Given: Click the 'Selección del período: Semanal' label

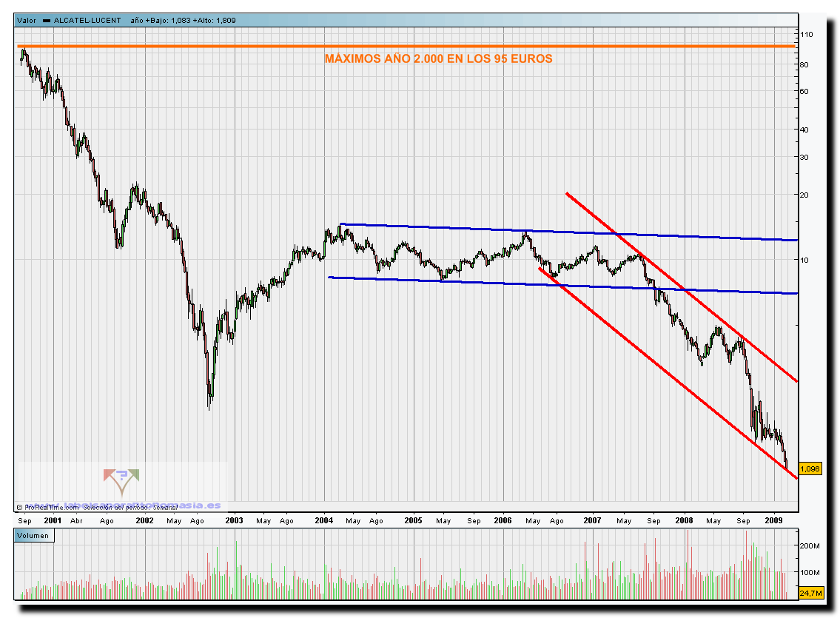Looking at the screenshot, I should click(130, 508).
